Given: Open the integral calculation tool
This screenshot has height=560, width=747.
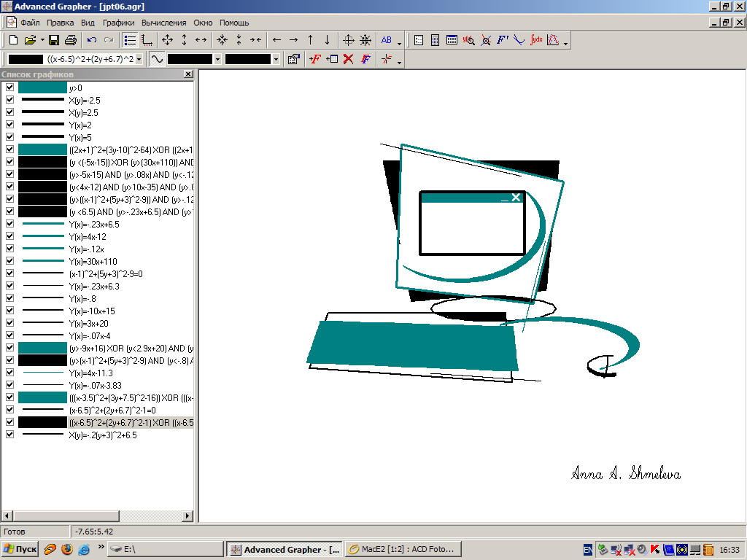Looking at the screenshot, I should click(537, 40).
